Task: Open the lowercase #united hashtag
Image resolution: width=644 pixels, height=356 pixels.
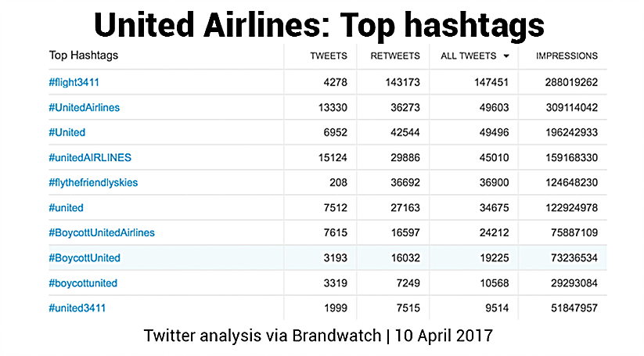Action: point(66,207)
